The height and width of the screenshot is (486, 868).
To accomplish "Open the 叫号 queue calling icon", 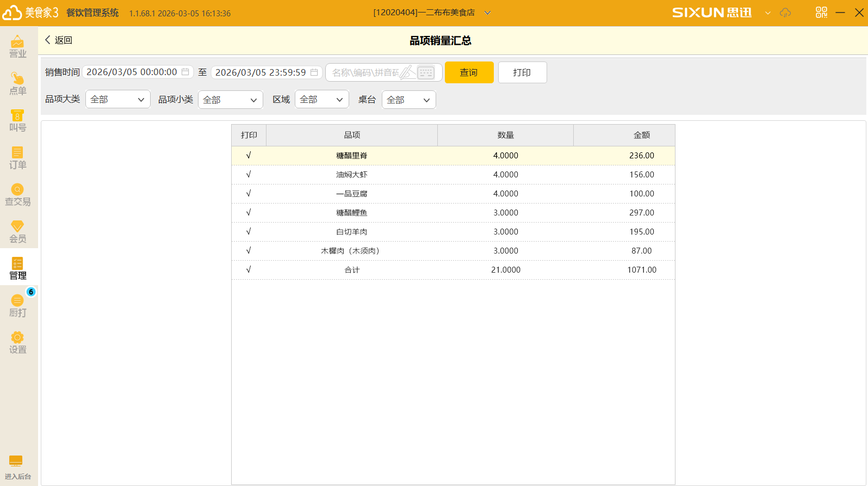I will coord(17,120).
